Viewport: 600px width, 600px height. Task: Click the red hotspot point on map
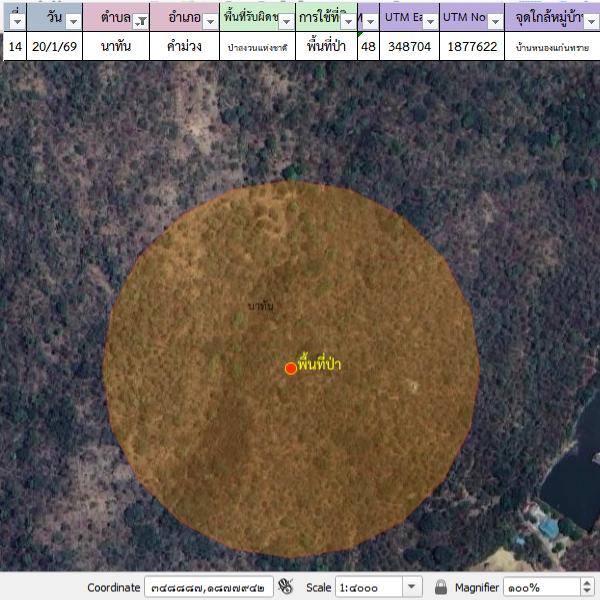pyautogui.click(x=291, y=368)
